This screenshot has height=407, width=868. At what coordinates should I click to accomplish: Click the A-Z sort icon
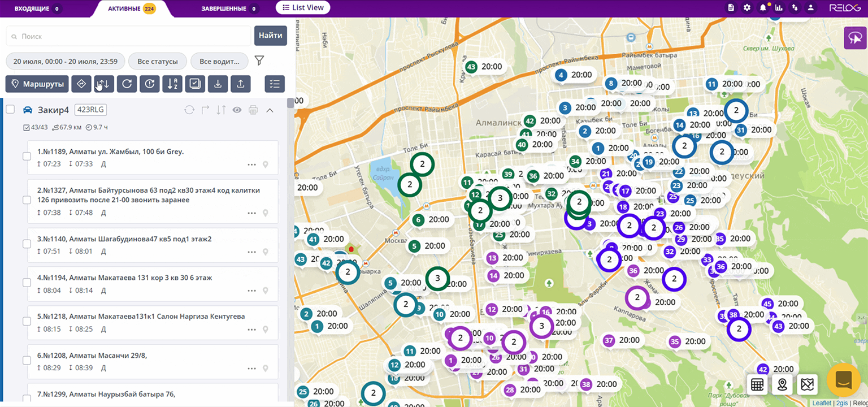coord(172,84)
